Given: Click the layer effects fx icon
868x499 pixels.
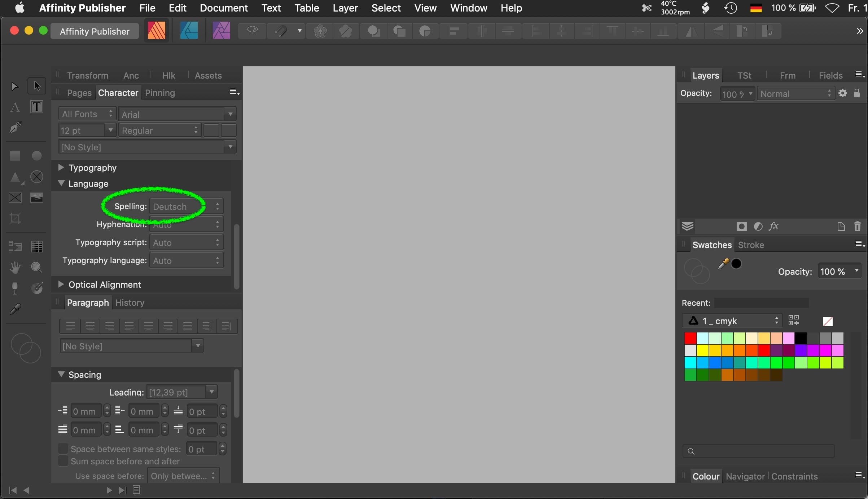Looking at the screenshot, I should [774, 226].
